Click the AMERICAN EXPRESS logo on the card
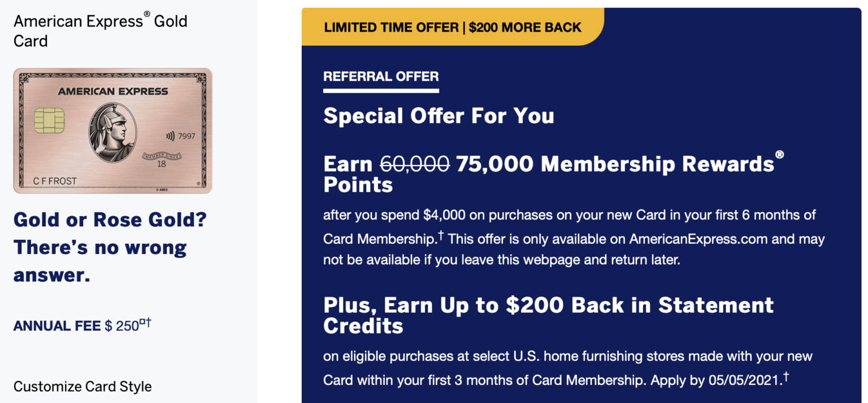This screenshot has height=403, width=868. pos(112,91)
